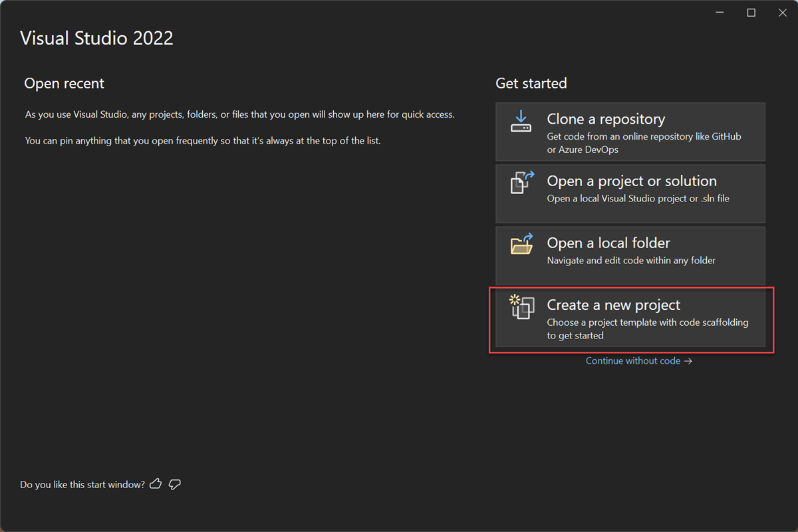This screenshot has width=798, height=532.
Task: Choose the highlighted Create a new project option
Action: tap(630, 319)
